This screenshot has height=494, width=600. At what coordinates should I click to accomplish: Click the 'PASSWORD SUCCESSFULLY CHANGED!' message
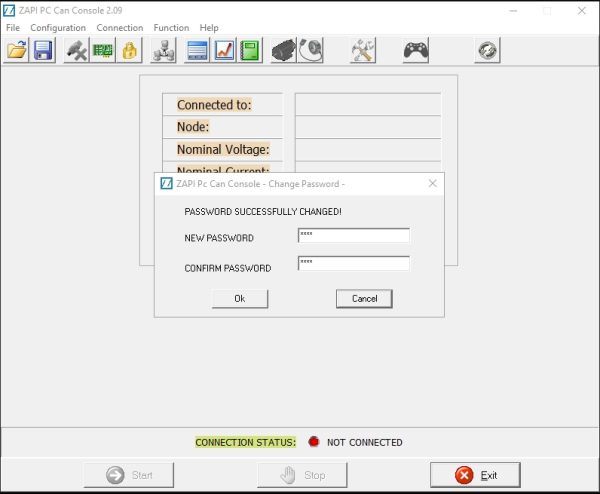point(263,212)
